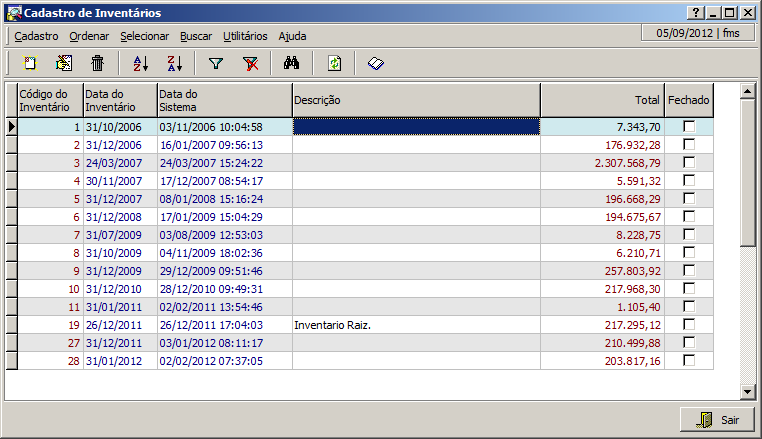Open the Utilitários menu
This screenshot has height=439, width=762.
click(x=245, y=36)
